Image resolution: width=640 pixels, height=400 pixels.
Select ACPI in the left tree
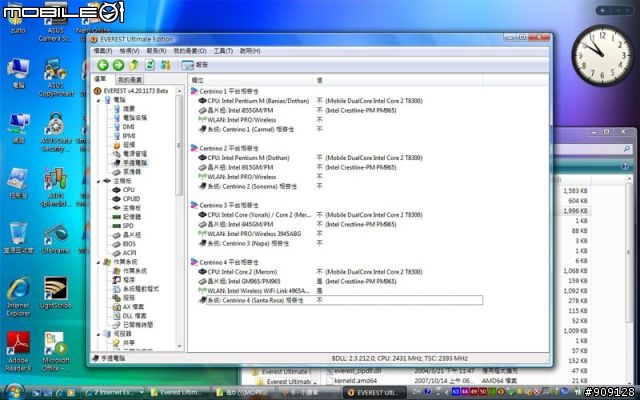tap(129, 253)
